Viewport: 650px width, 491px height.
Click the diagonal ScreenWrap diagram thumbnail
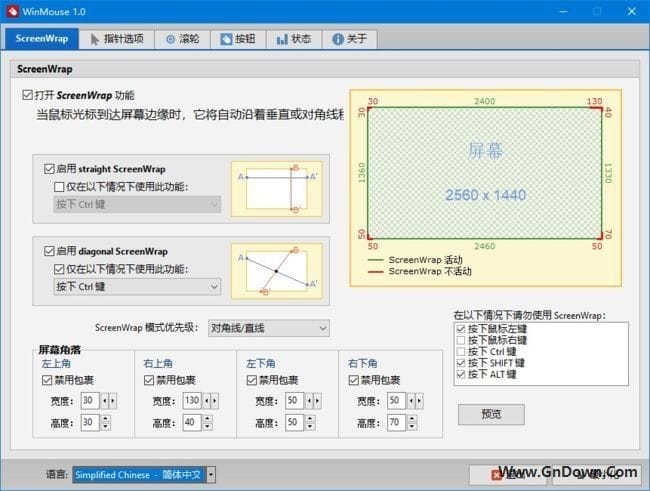276,271
